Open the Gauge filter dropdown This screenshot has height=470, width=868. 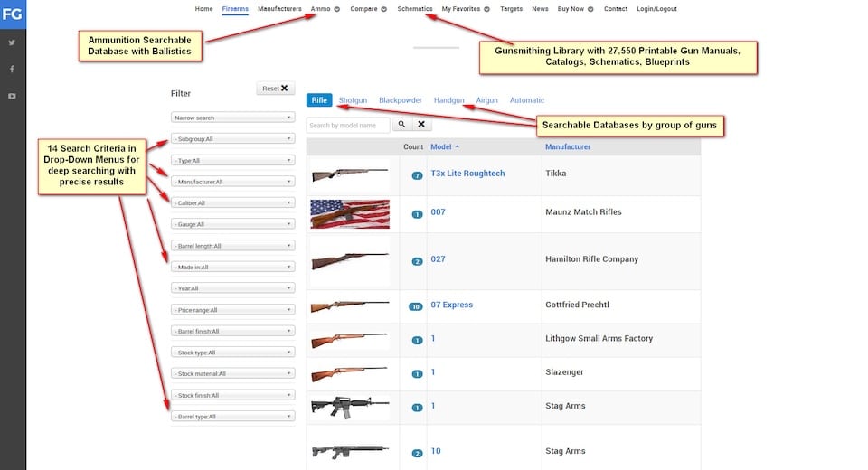[232, 224]
